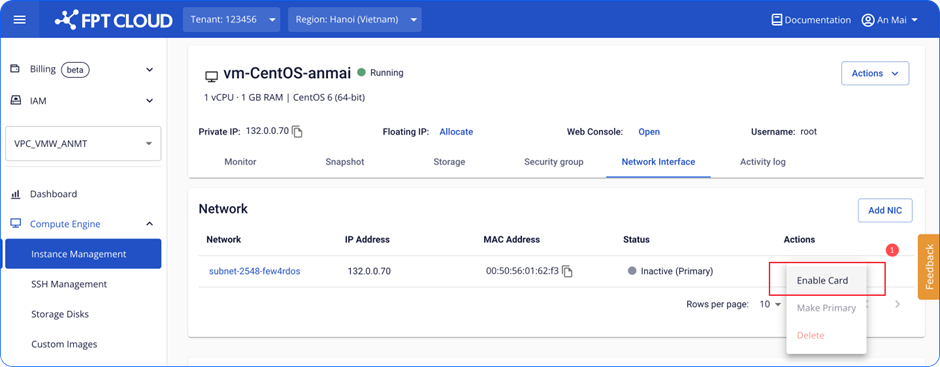The width and height of the screenshot is (940, 367).
Task: Click the Billing wallet icon
Action: coord(16,69)
